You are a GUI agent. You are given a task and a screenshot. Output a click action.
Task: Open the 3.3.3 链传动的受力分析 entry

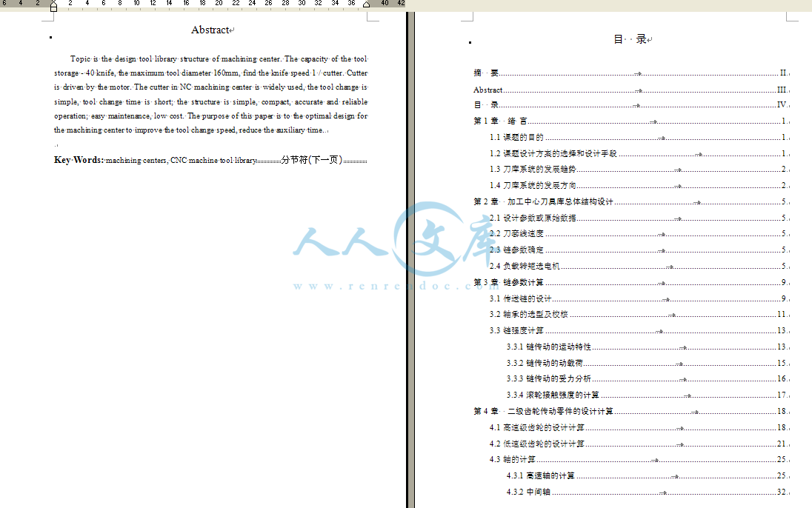[647, 378]
